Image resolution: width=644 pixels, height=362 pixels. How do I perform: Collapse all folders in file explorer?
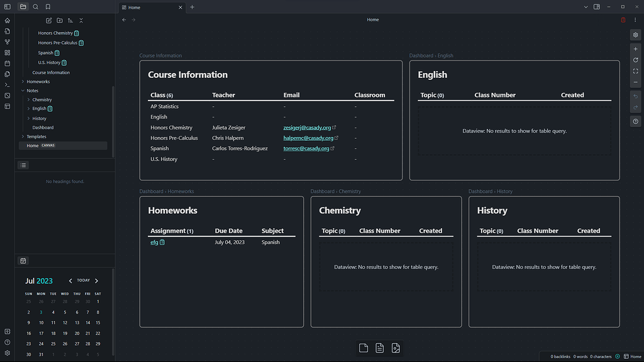click(81, 21)
